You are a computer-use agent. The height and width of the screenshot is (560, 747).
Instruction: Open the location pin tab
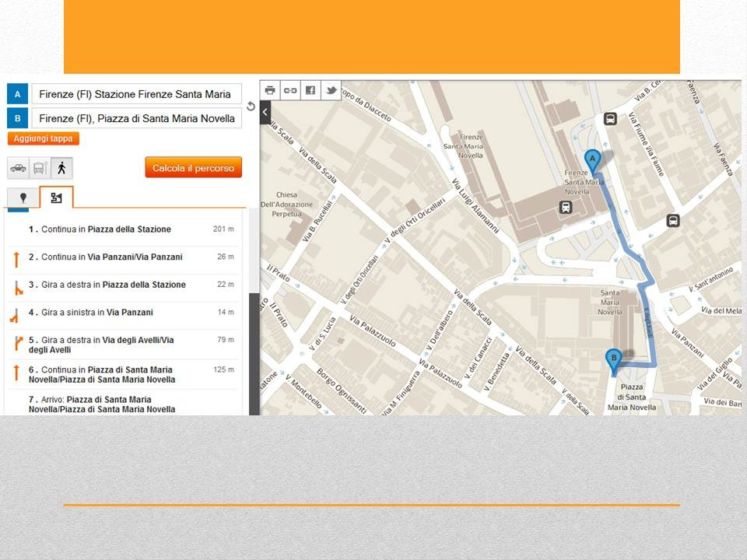pyautogui.click(x=23, y=198)
